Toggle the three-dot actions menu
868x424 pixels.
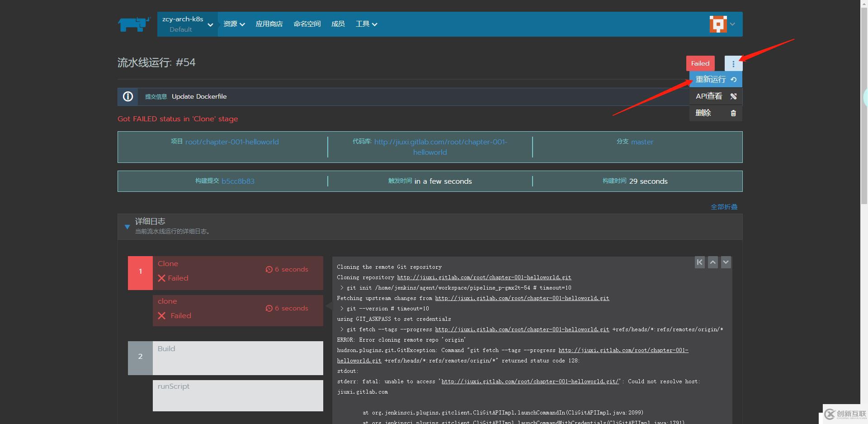tap(733, 63)
